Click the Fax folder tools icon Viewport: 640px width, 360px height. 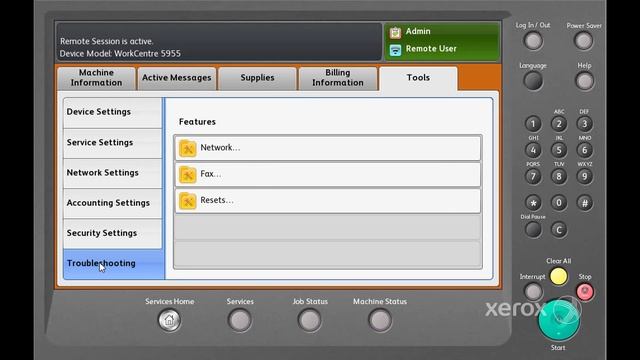[188, 175]
